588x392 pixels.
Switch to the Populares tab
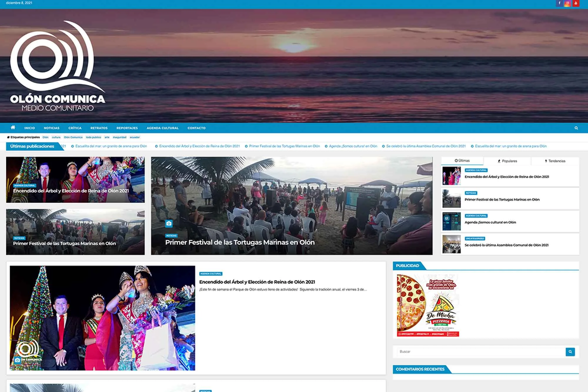click(507, 161)
